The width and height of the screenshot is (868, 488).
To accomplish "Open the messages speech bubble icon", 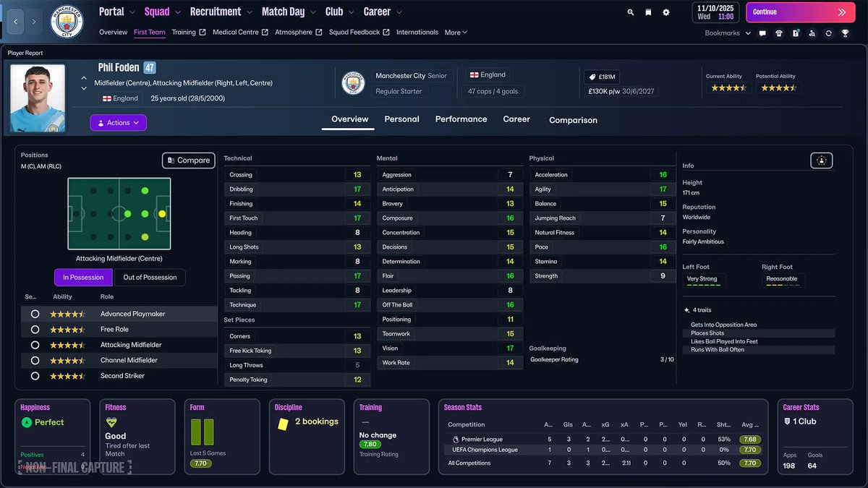I will click(x=762, y=33).
